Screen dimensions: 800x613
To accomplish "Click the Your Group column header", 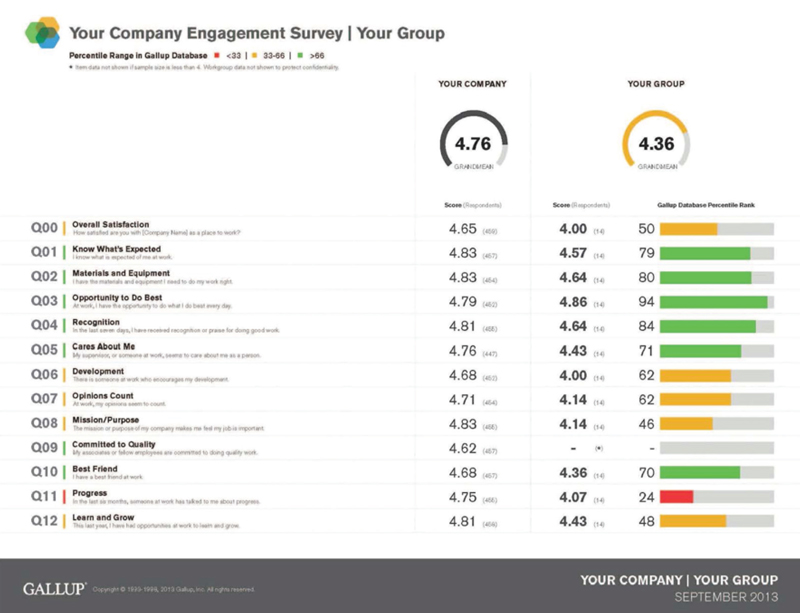I will (656, 84).
